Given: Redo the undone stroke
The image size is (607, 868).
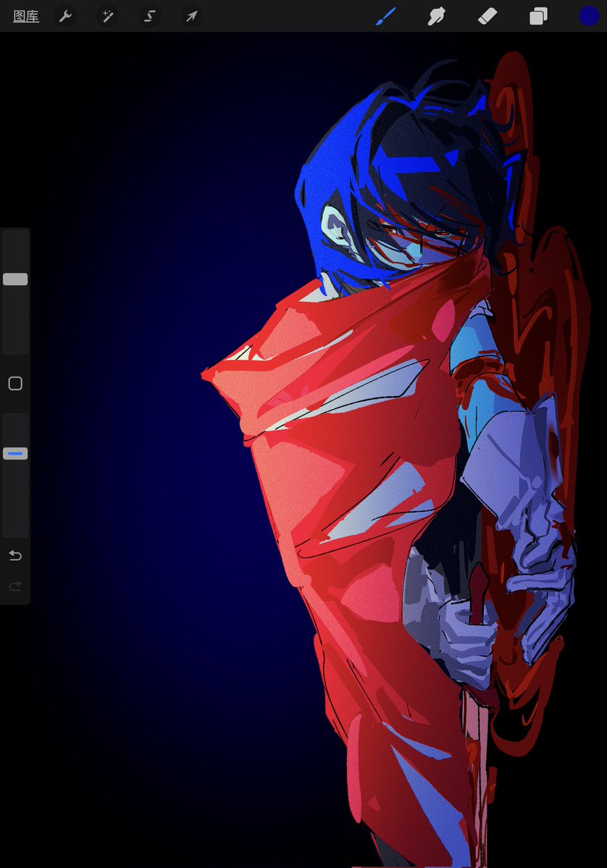Looking at the screenshot, I should point(15,586).
